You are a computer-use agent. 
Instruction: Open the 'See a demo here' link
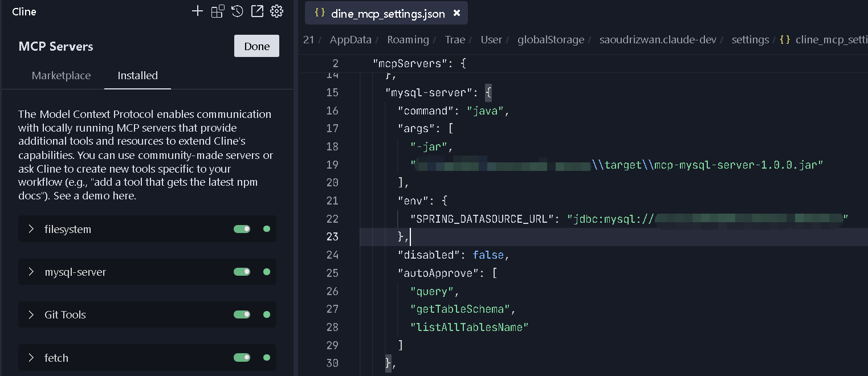point(95,196)
